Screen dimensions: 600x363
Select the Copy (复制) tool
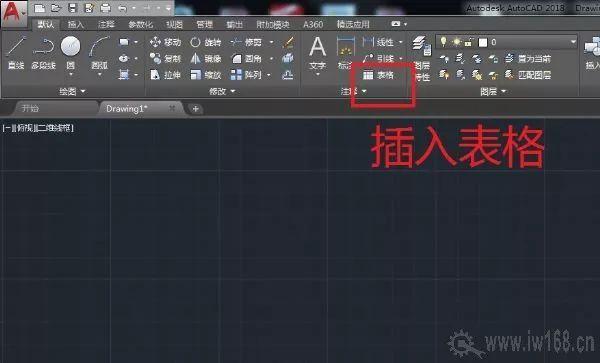pyautogui.click(x=165, y=59)
